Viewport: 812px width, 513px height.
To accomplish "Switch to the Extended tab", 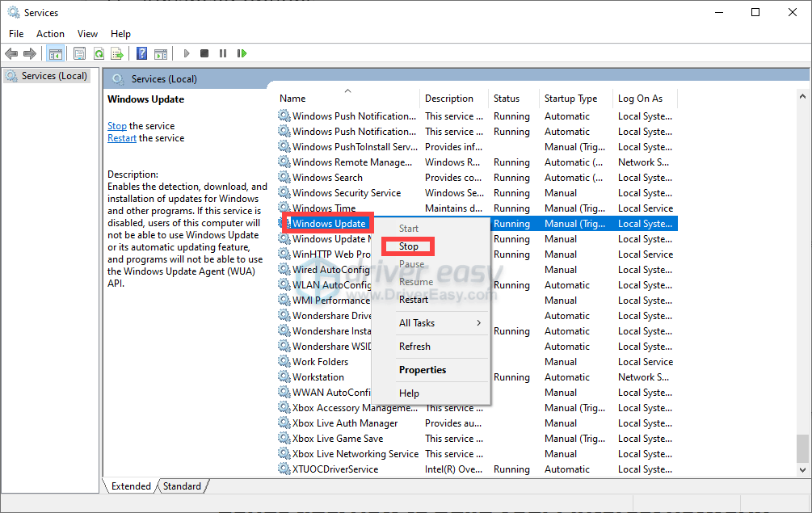I will click(x=131, y=486).
